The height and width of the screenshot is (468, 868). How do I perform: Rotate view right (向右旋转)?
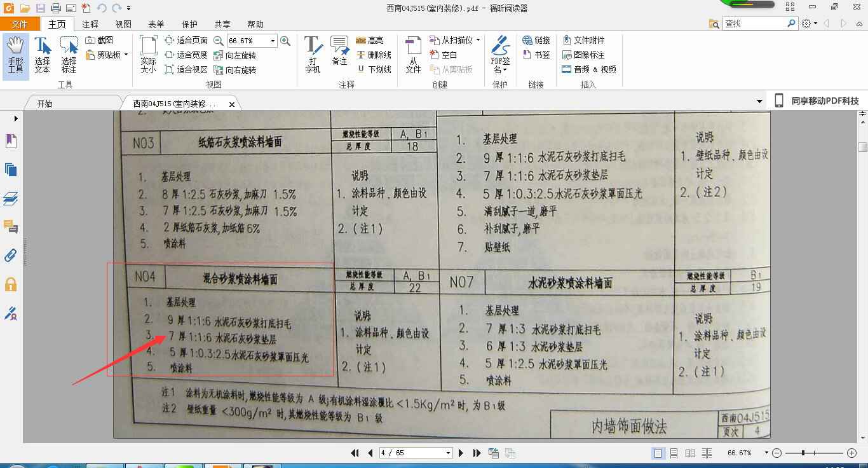[235, 70]
